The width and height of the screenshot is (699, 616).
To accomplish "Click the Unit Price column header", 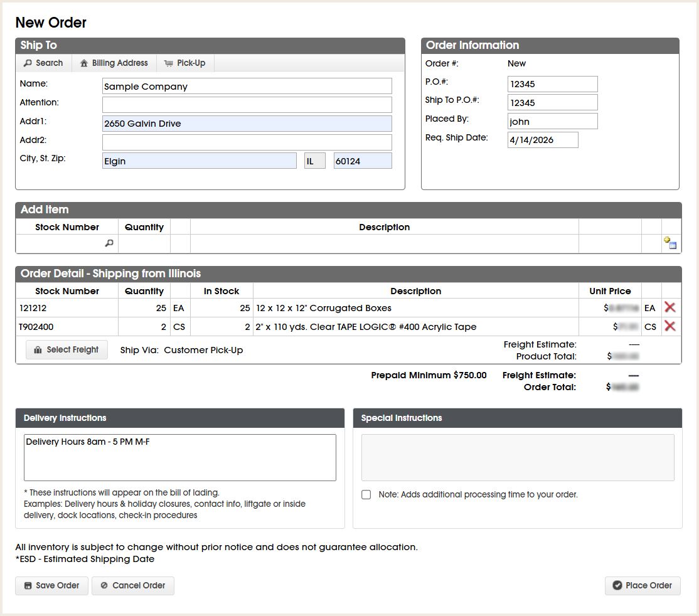I will (x=610, y=291).
